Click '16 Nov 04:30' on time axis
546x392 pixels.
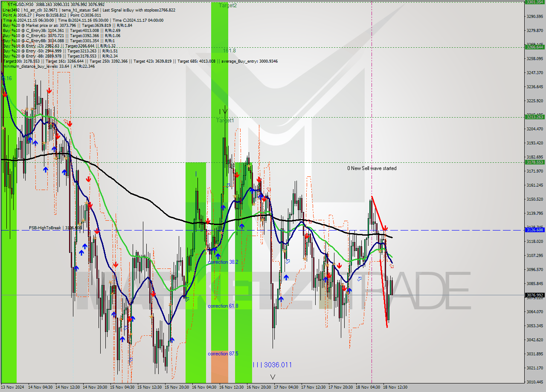(204, 387)
